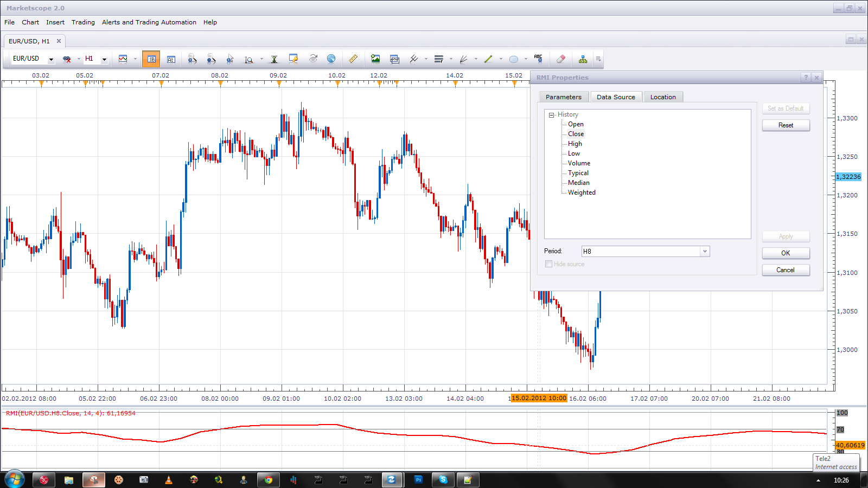Screen dimensions: 868x488
Task: Toggle the second view-mode button beside orange one
Action: click(171, 59)
